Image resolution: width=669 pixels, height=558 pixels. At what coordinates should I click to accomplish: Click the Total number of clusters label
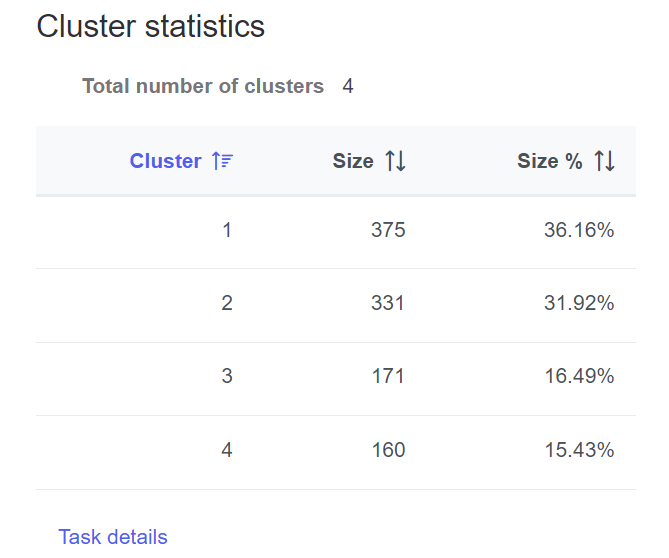click(203, 86)
